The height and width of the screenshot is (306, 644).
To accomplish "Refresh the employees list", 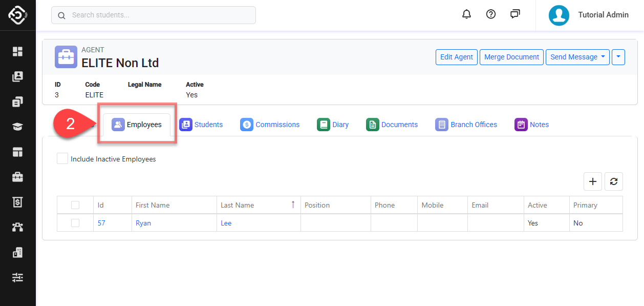I will click(614, 181).
